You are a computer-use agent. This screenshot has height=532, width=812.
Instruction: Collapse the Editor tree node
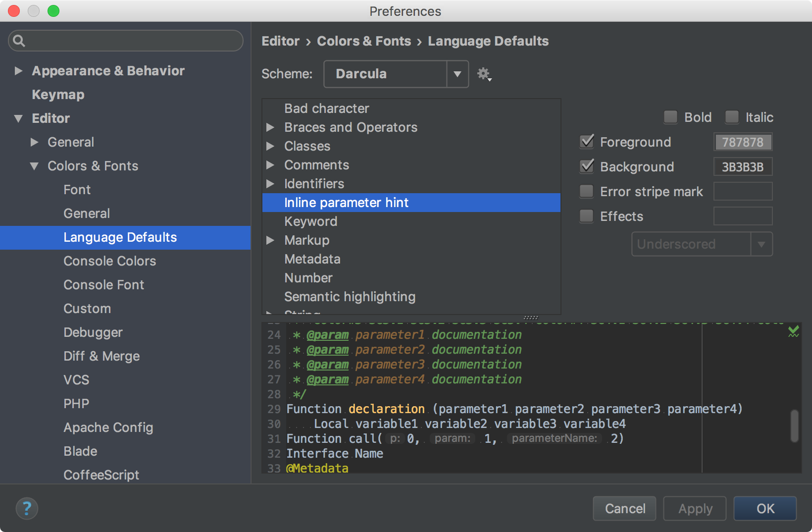pyautogui.click(x=18, y=118)
